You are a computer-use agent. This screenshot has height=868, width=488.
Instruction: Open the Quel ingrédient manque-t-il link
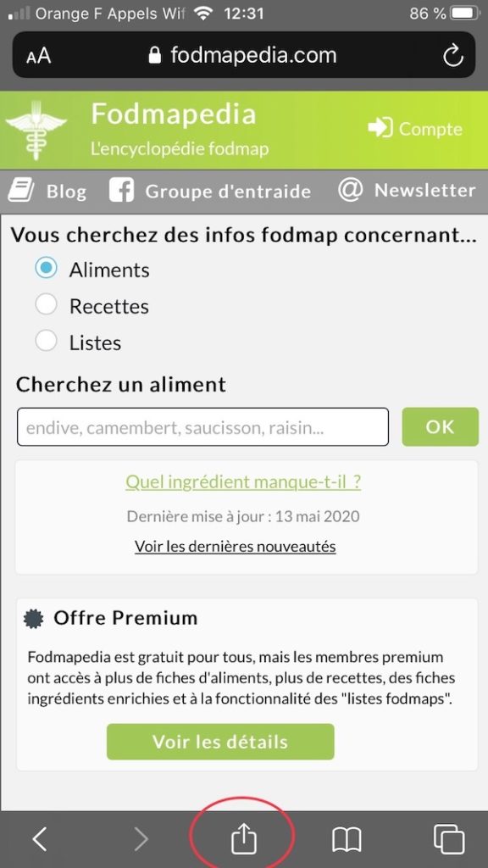[243, 482]
